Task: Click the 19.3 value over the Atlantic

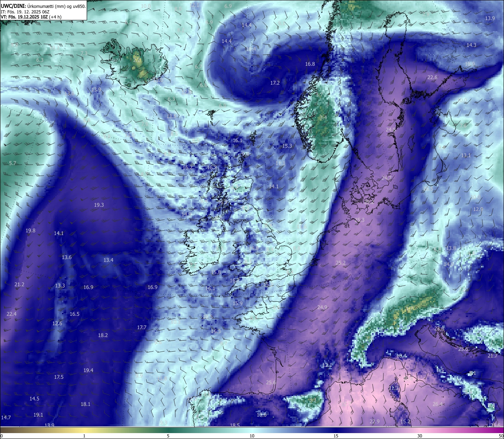Action: 99,205
